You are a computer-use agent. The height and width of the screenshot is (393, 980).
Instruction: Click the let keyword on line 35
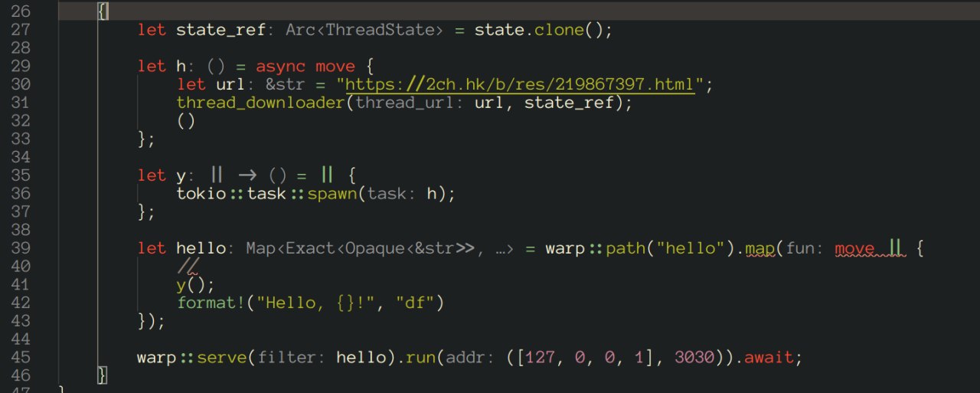click(152, 175)
